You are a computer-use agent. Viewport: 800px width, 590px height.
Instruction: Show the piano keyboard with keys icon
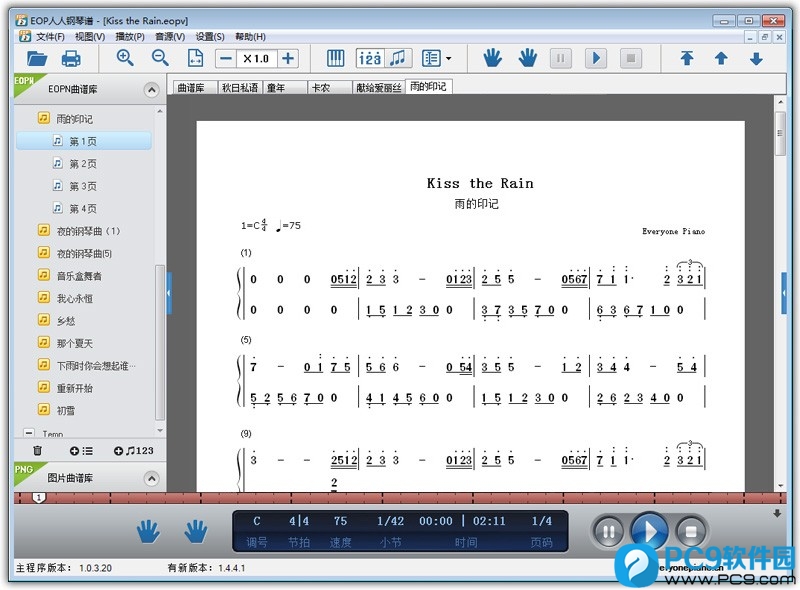tap(335, 58)
